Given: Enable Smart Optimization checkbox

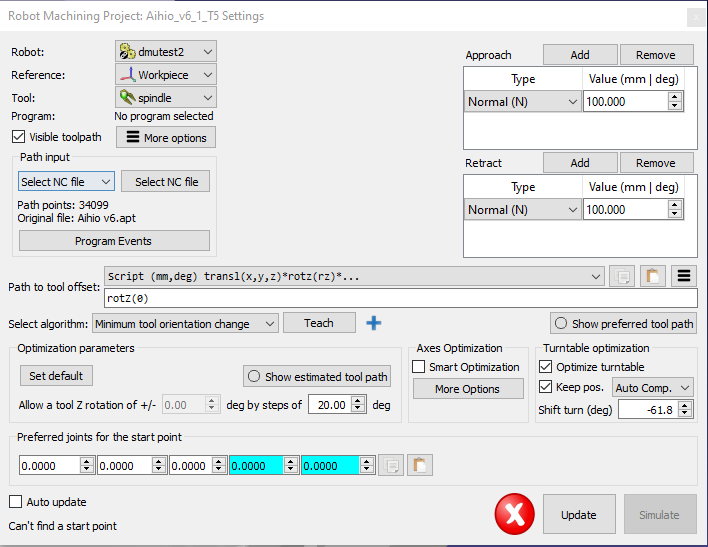Looking at the screenshot, I should click(x=419, y=367).
